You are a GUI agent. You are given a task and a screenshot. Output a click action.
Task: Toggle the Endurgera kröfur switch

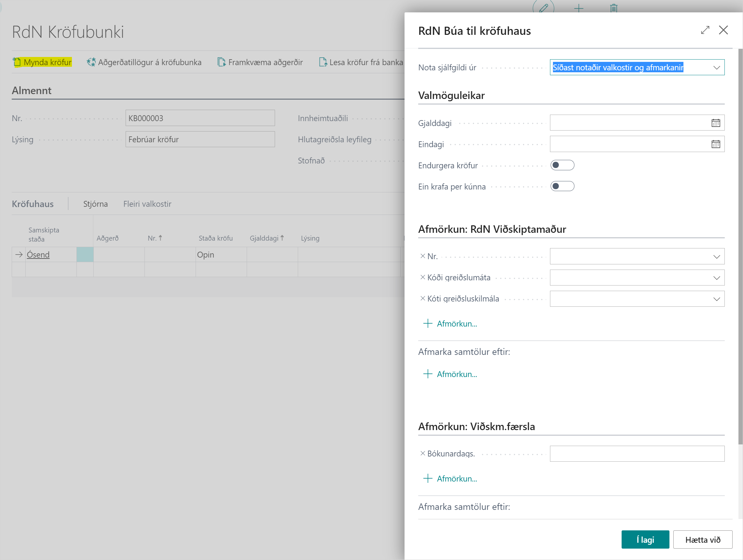coord(562,165)
